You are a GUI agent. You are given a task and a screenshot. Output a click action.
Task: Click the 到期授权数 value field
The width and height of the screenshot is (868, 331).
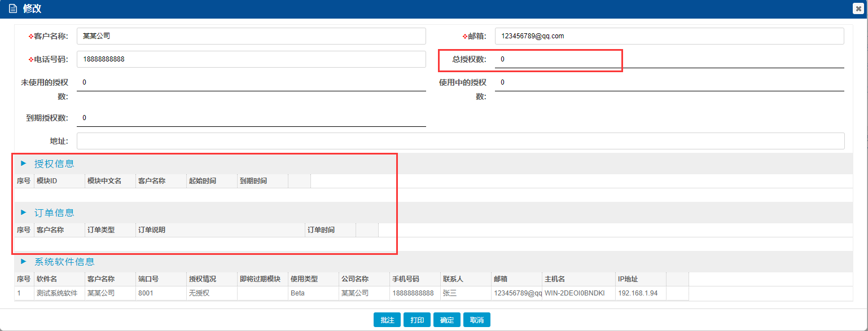[x=251, y=118]
